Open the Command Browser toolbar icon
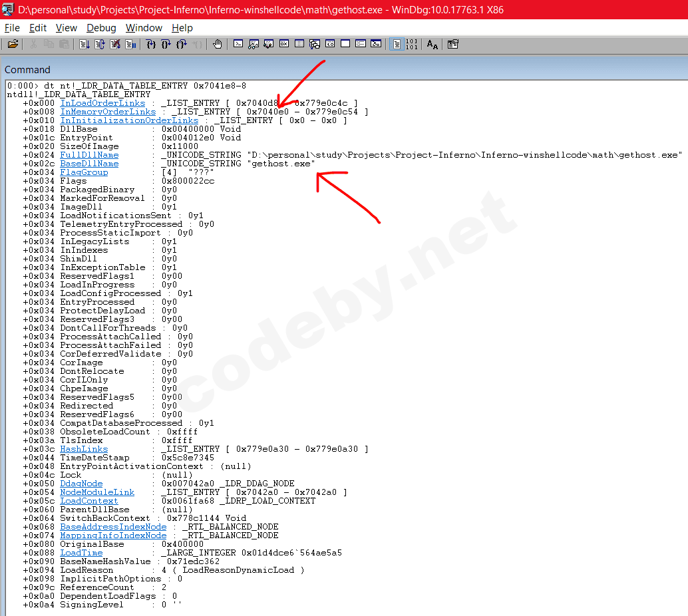Screen dimensions: 688x616 coord(376,44)
